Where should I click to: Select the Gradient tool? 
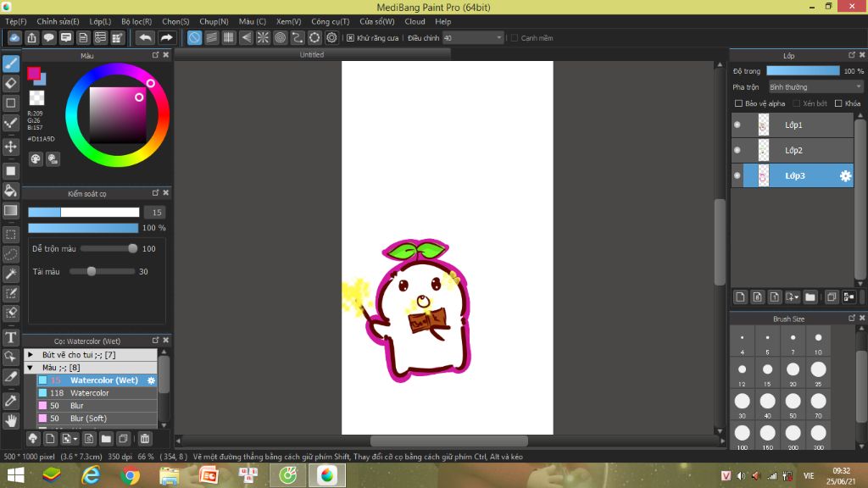(10, 211)
